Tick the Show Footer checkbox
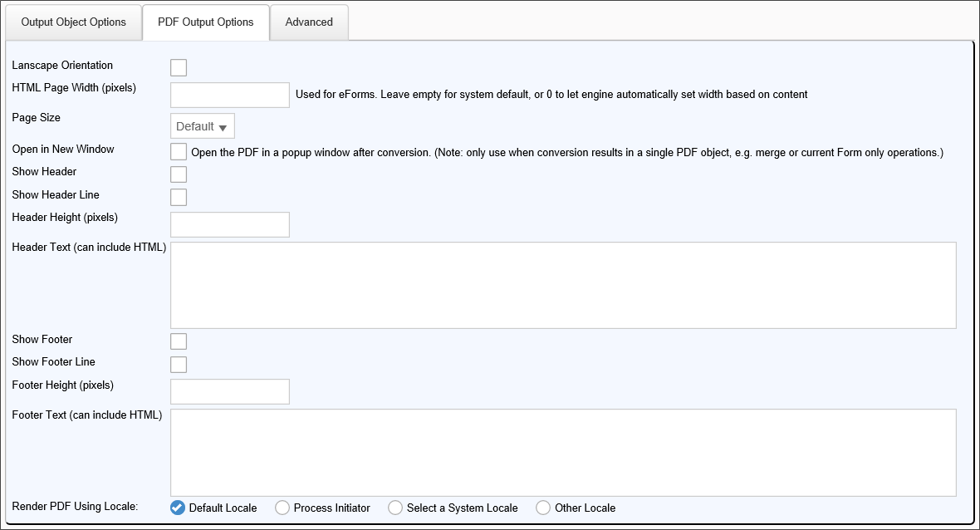 point(179,341)
